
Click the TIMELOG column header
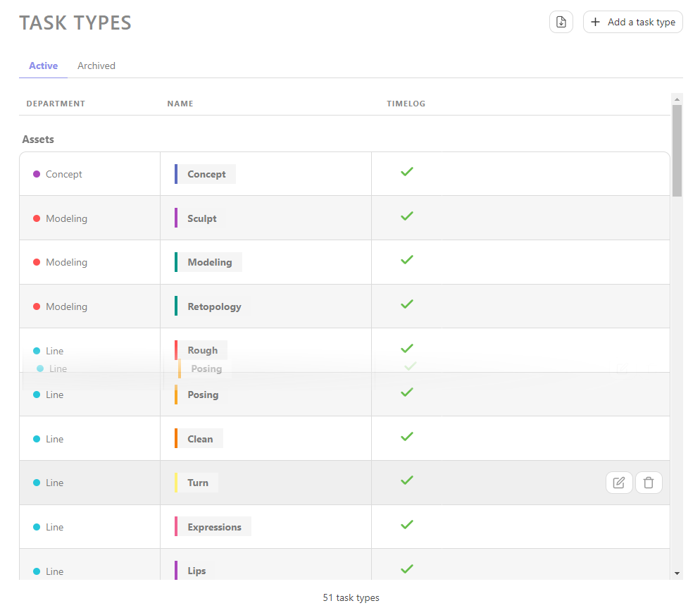[406, 104]
